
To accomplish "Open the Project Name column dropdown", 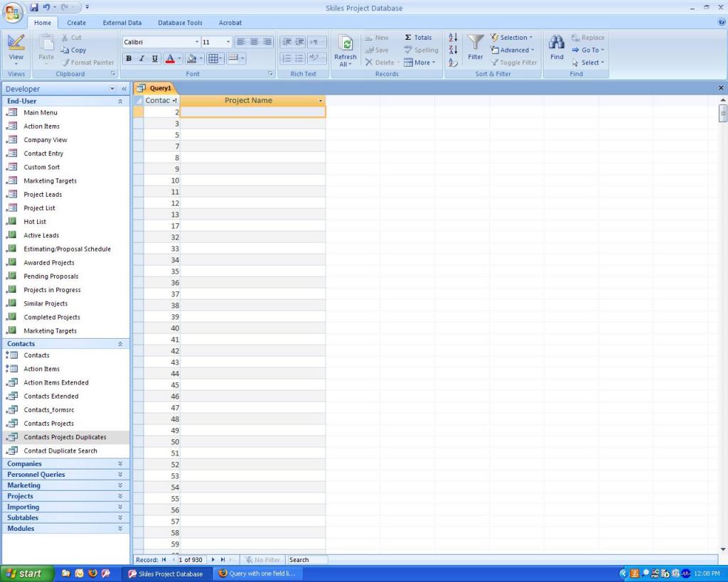I will 321,101.
